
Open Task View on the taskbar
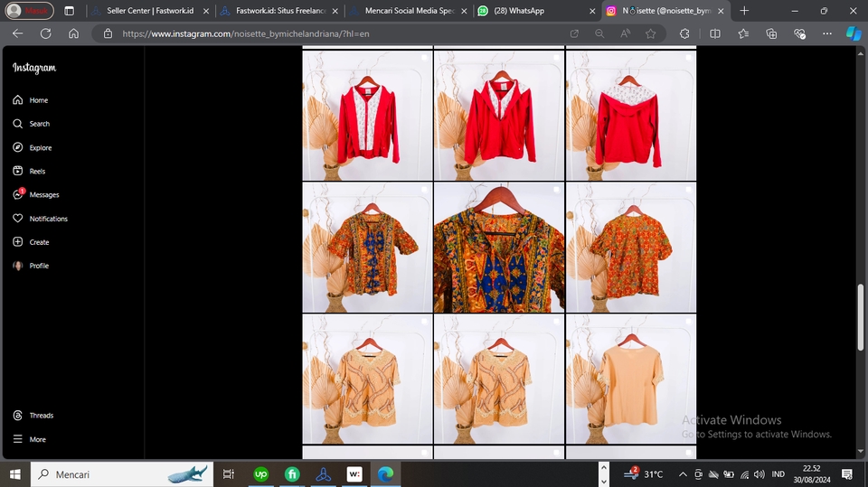(228, 474)
